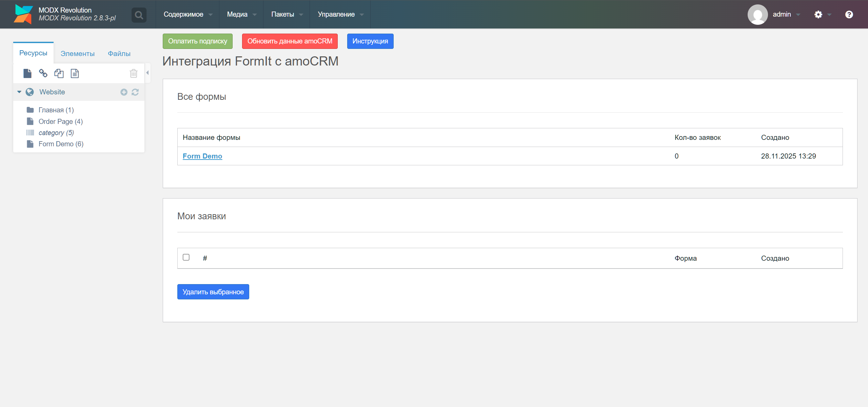
Task: Click the MODX Revolution 2.8.3-pl version text
Action: (77, 18)
